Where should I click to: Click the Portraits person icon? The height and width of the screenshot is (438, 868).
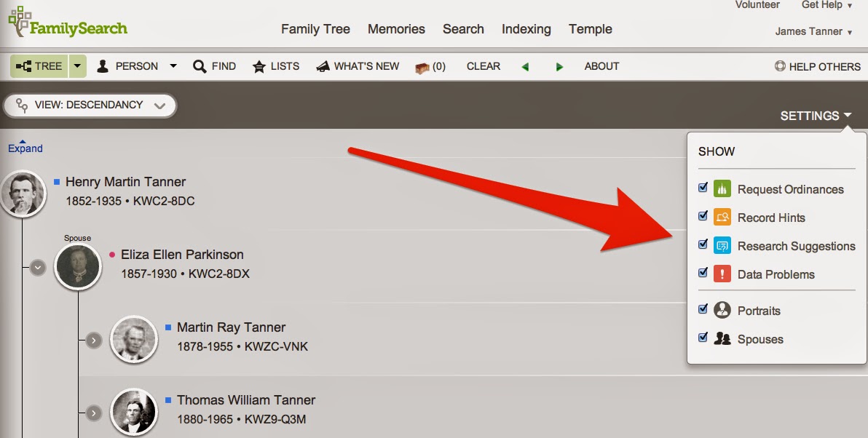pyautogui.click(x=722, y=310)
